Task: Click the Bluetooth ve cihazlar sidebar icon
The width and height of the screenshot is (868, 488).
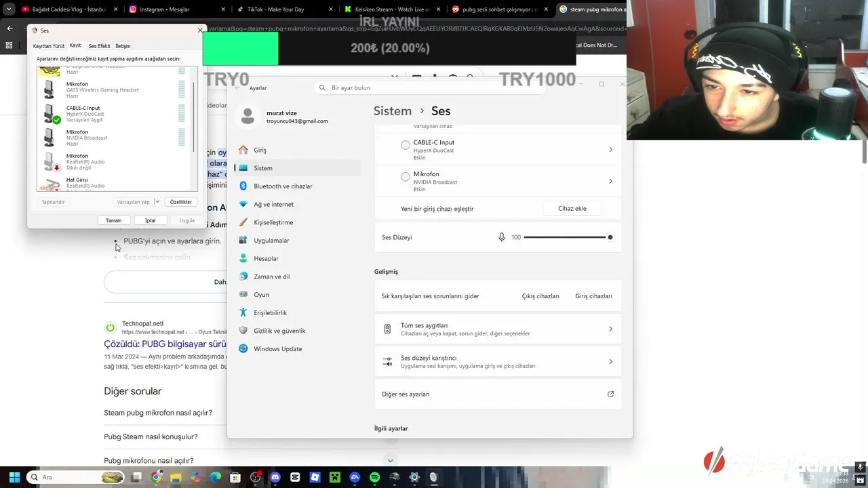Action: pos(243,186)
